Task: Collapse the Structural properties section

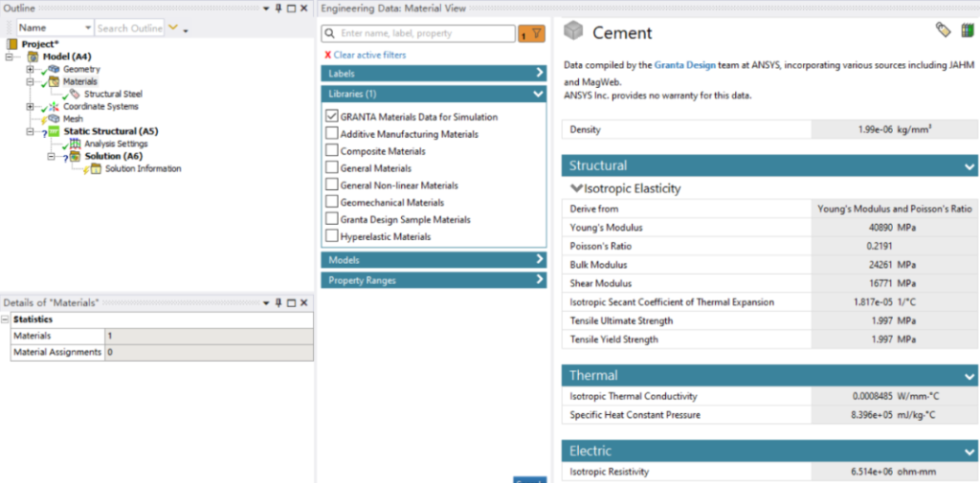Action: [969, 166]
